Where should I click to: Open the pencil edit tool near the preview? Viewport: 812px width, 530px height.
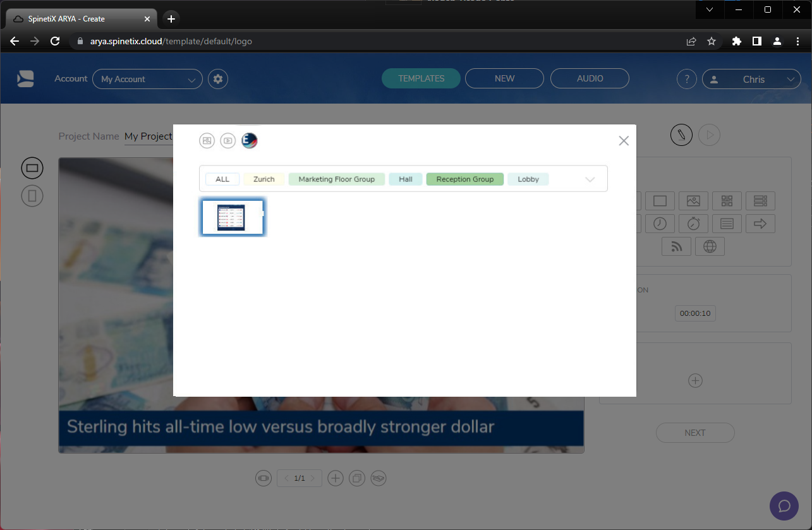(681, 135)
